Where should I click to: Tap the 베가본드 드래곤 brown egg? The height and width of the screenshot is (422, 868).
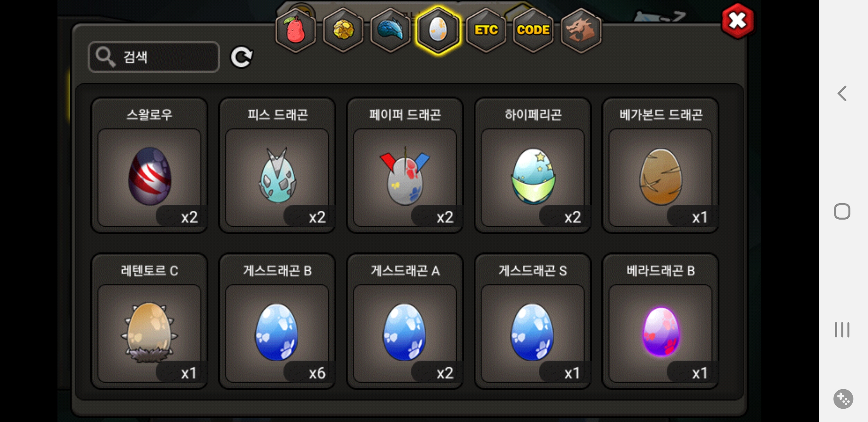[x=661, y=165]
